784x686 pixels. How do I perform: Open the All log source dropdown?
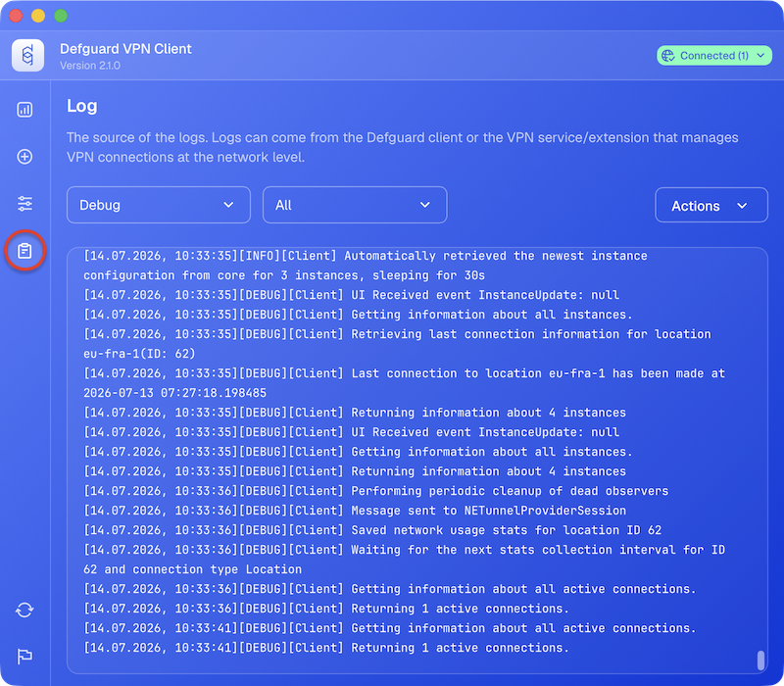point(355,205)
